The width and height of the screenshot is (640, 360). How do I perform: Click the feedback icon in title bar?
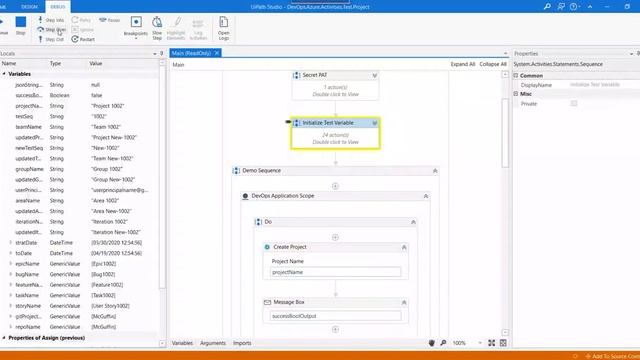(x=561, y=7)
